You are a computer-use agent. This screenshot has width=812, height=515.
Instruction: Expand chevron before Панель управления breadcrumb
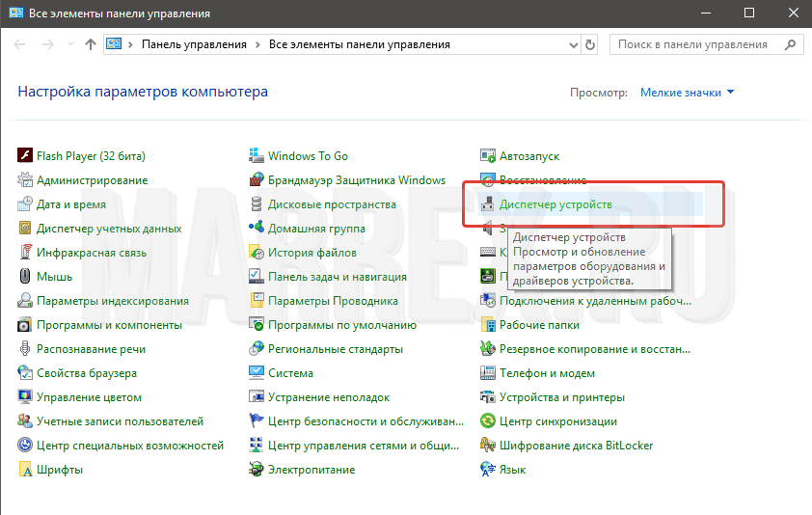130,44
